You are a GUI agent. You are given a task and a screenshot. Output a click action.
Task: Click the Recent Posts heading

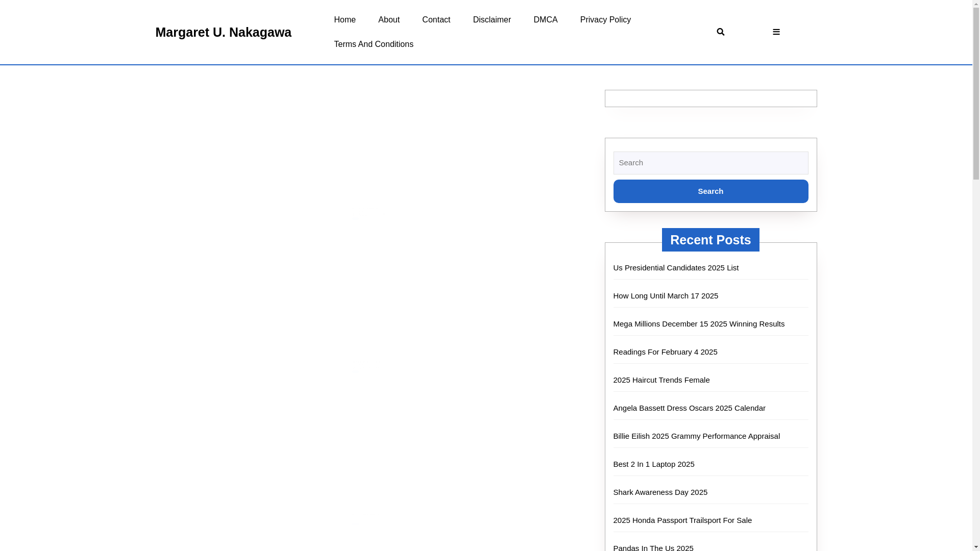click(710, 240)
